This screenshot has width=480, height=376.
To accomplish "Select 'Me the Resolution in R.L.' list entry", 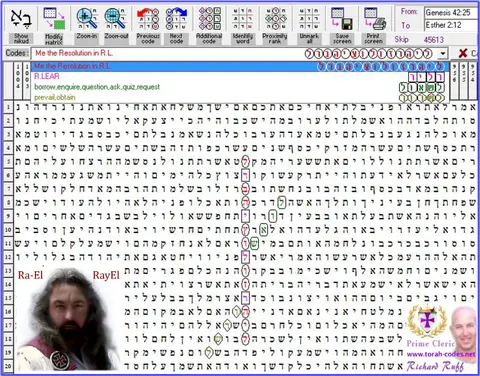I will (x=239, y=66).
